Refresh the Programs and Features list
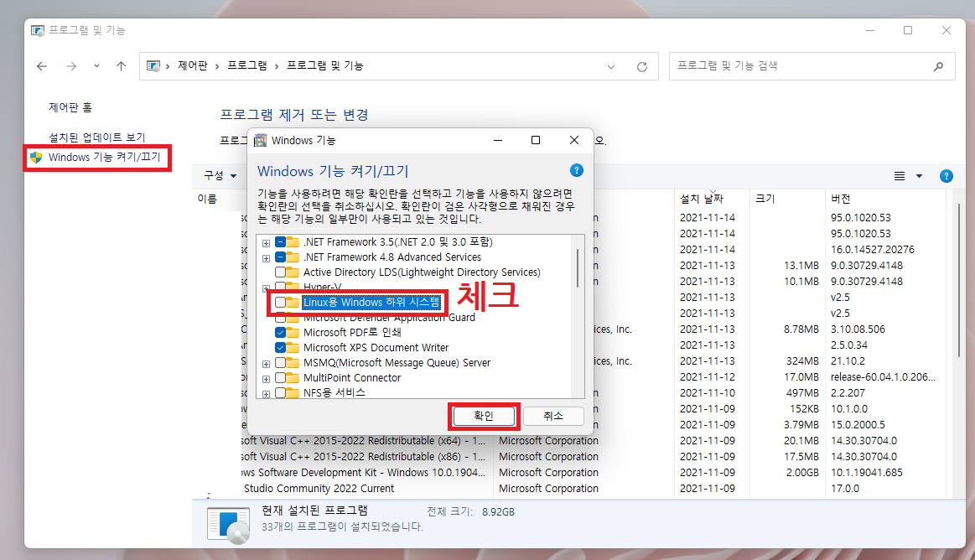 [x=641, y=66]
